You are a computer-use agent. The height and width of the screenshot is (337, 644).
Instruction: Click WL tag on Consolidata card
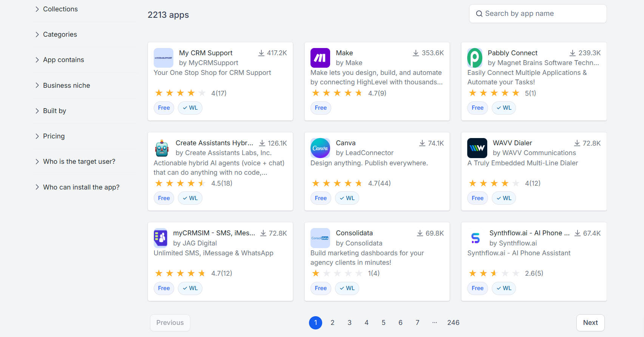347,288
